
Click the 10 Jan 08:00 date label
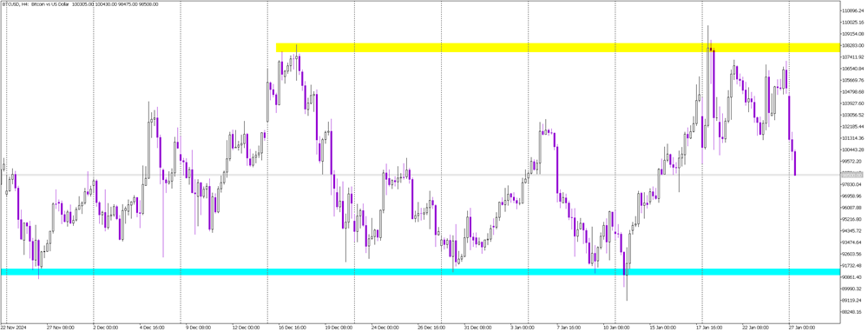coord(615,327)
